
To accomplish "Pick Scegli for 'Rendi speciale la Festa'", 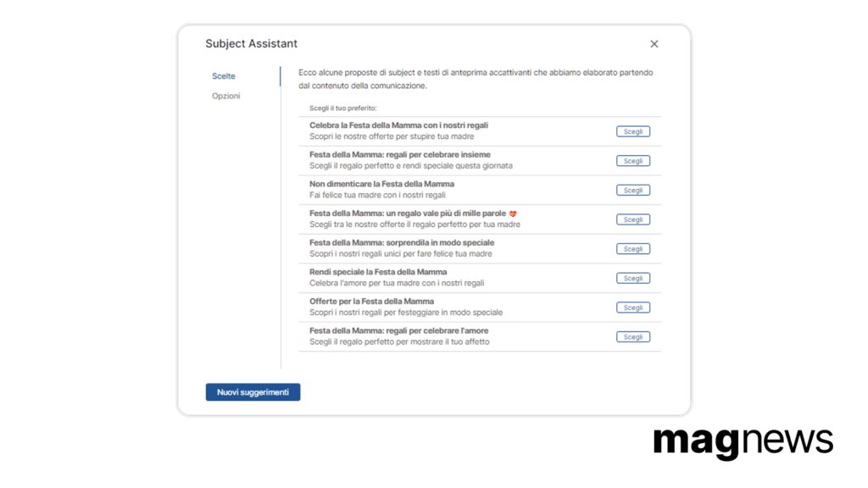I will click(x=632, y=278).
